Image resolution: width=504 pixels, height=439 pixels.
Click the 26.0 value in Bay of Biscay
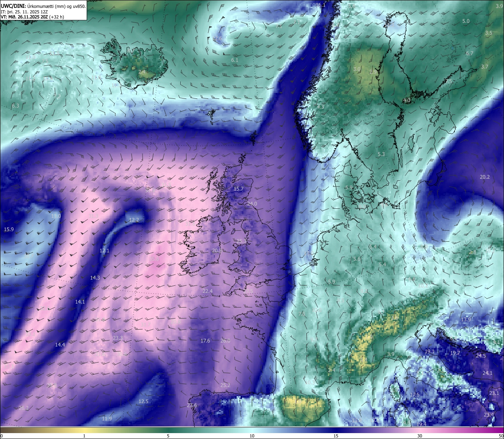tap(225, 341)
